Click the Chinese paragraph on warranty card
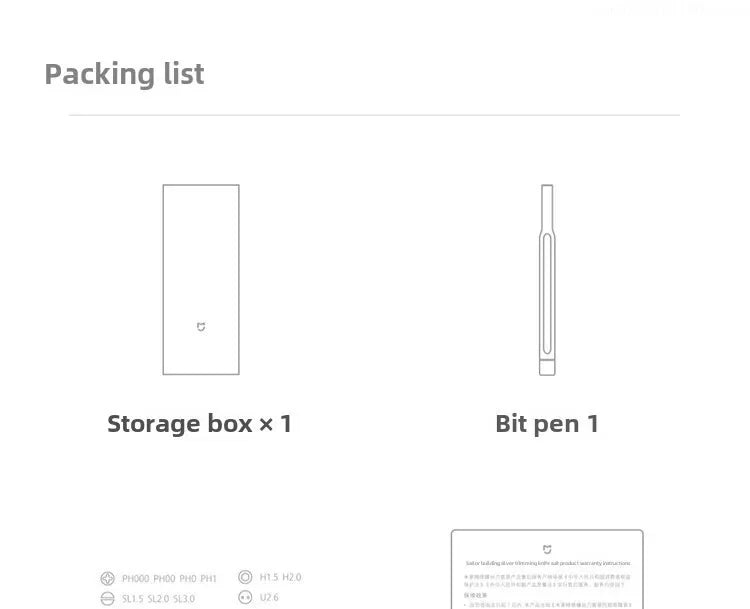Screen dimensions: 750x609 coord(547,582)
